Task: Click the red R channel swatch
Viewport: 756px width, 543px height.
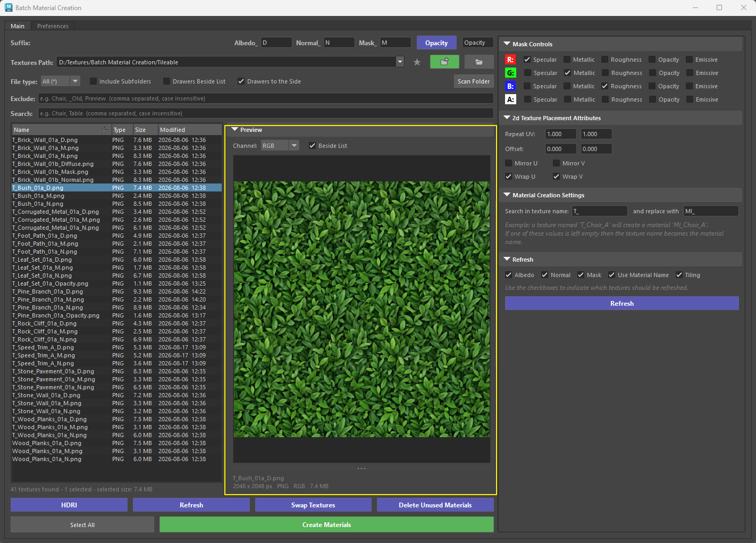Action: point(510,60)
